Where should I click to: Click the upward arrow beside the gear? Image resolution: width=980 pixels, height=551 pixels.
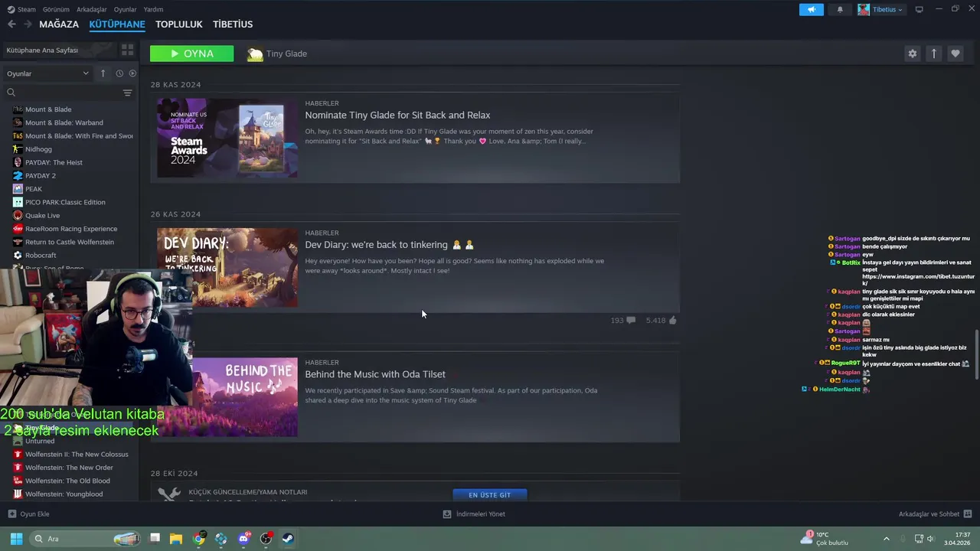coord(933,54)
